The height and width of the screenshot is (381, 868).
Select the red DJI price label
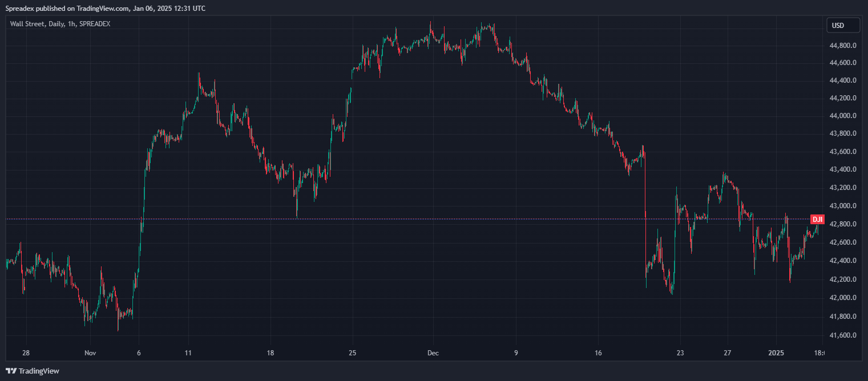click(x=817, y=219)
